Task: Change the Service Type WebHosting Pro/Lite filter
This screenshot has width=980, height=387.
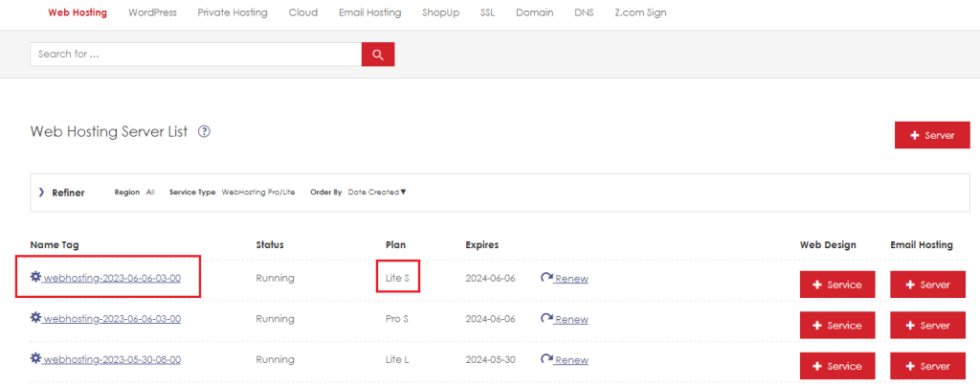Action: click(x=258, y=193)
